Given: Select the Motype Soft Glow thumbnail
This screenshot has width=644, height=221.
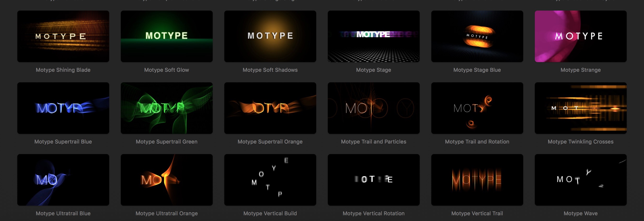Looking at the screenshot, I should (167, 36).
